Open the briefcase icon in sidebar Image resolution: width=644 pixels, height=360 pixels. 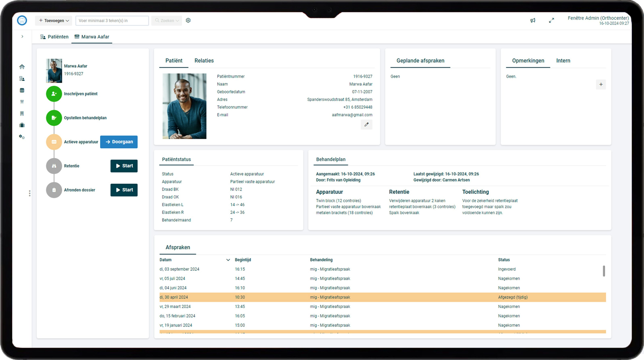22,125
